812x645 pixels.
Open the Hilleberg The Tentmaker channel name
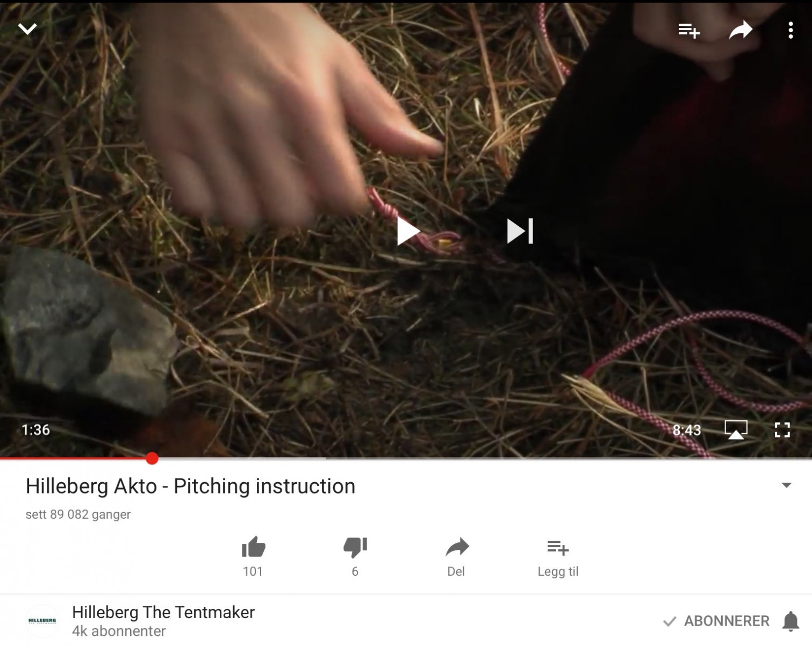[163, 612]
